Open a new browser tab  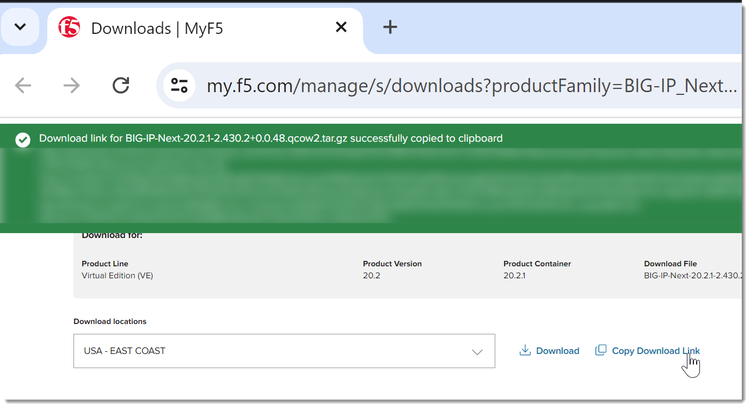390,27
